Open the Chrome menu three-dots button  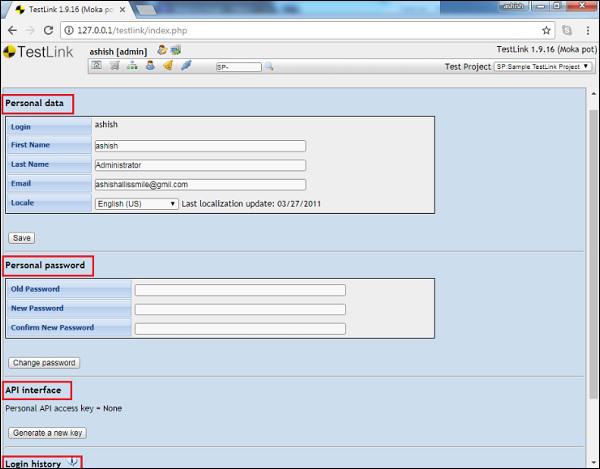587,30
